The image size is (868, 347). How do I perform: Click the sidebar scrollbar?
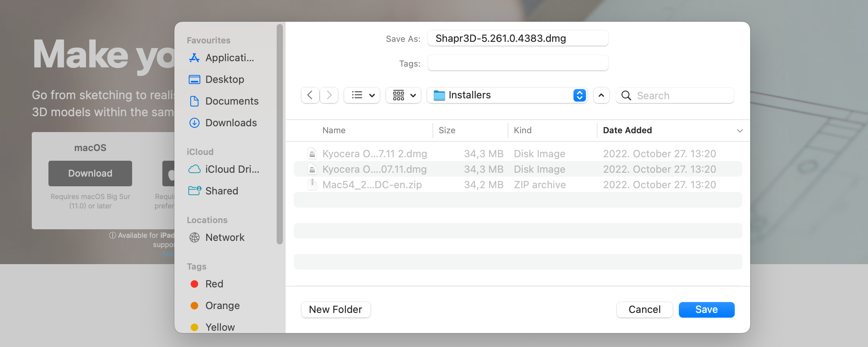[280, 134]
